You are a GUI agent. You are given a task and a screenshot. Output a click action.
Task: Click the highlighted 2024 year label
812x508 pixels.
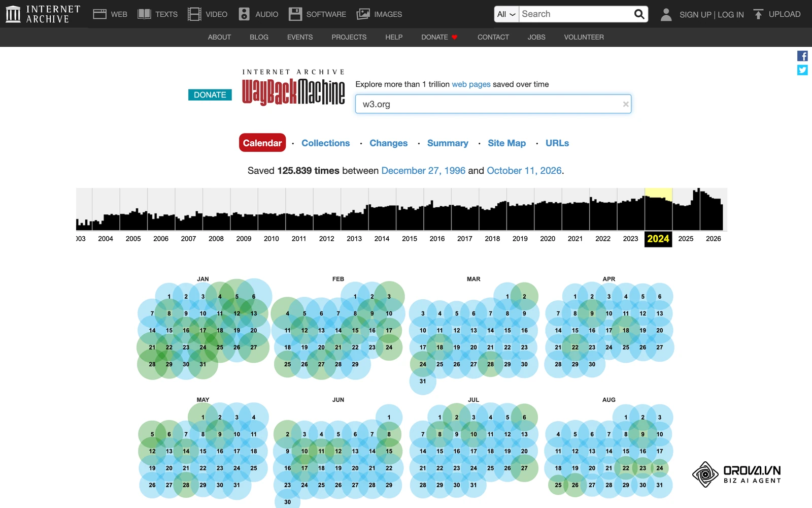tap(658, 239)
